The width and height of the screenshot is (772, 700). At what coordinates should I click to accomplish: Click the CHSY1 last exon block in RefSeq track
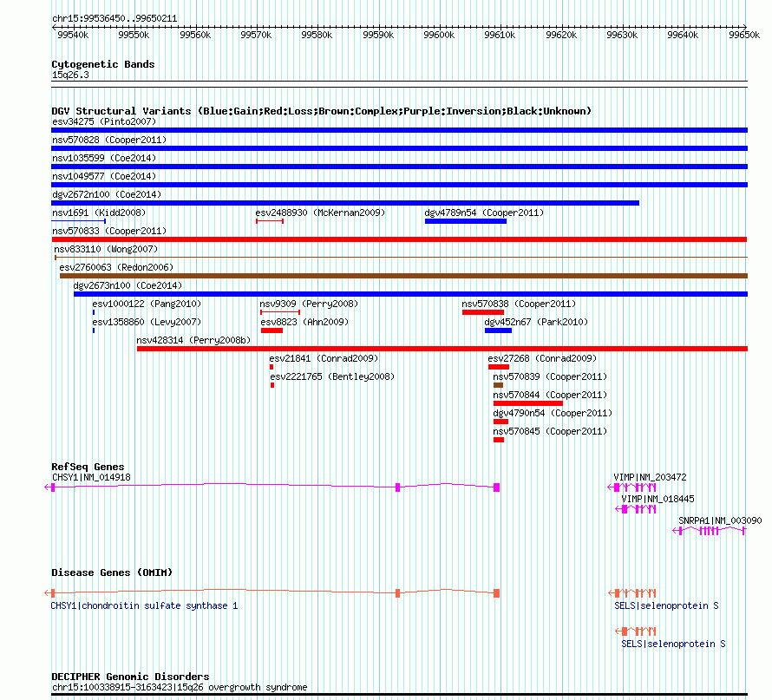coord(497,487)
